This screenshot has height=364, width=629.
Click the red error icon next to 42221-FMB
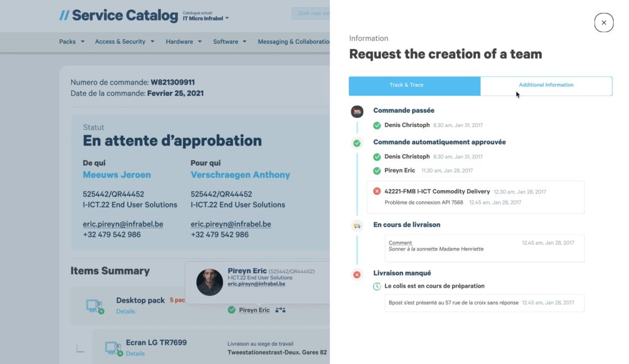point(377,192)
